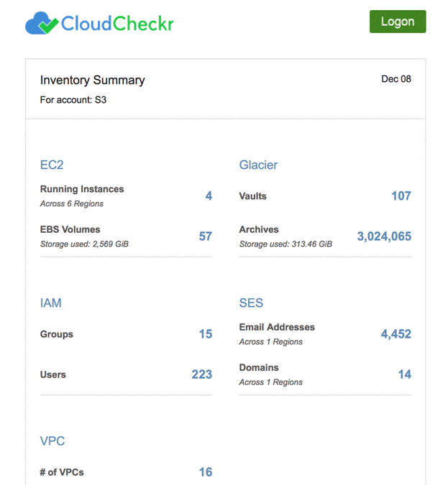Image resolution: width=448 pixels, height=485 pixels.
Task: Click the Dec 08 date
Action: click(396, 79)
